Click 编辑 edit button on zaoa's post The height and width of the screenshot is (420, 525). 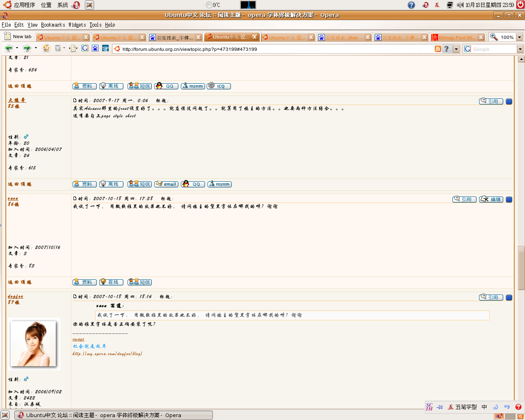(491, 199)
